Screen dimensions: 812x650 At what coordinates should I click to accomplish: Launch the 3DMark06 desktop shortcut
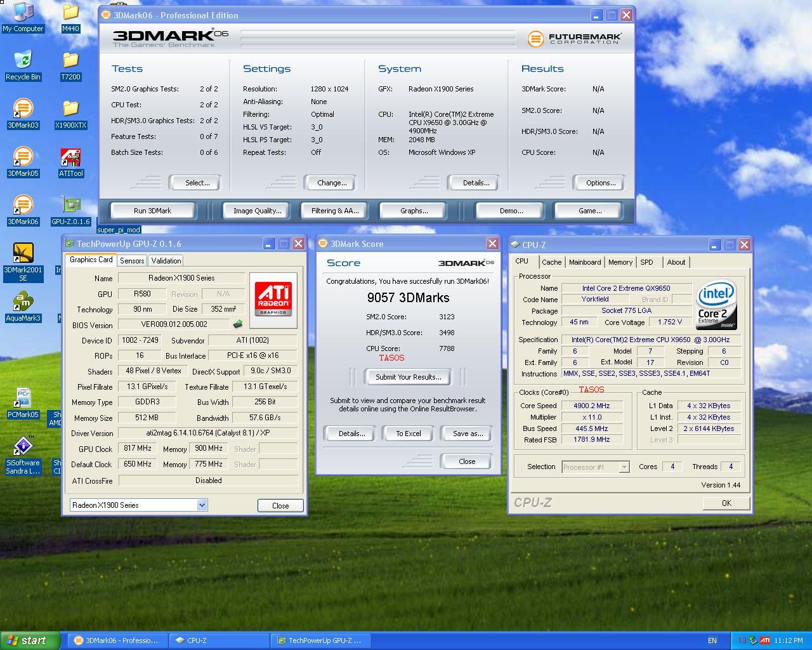tap(23, 210)
